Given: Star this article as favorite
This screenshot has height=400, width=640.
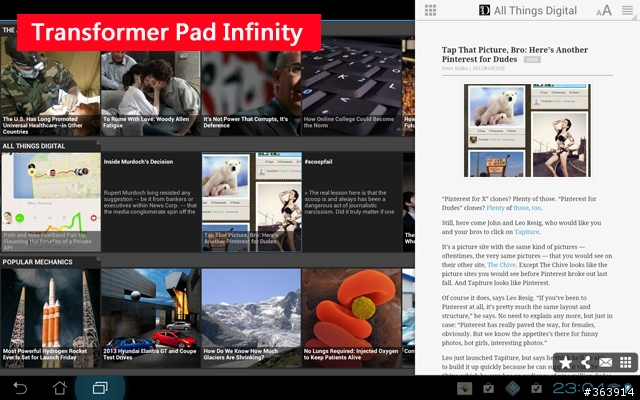Looking at the screenshot, I should [565, 362].
